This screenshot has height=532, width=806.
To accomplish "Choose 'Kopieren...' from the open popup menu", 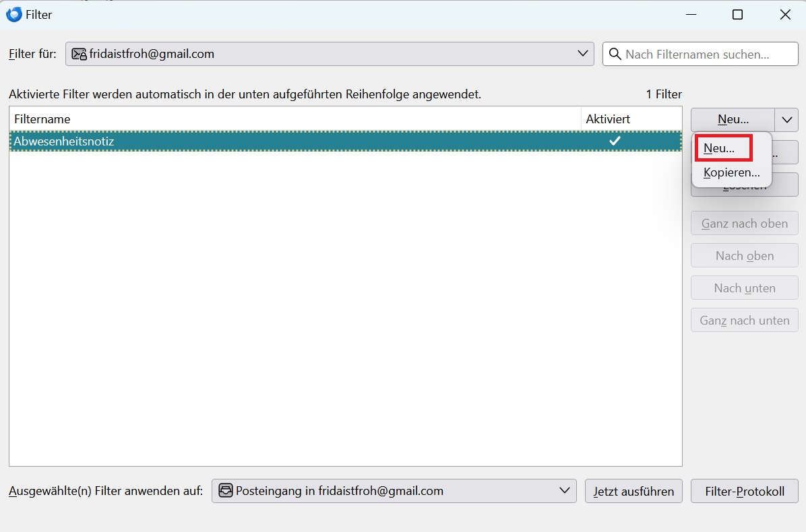I will click(x=731, y=173).
